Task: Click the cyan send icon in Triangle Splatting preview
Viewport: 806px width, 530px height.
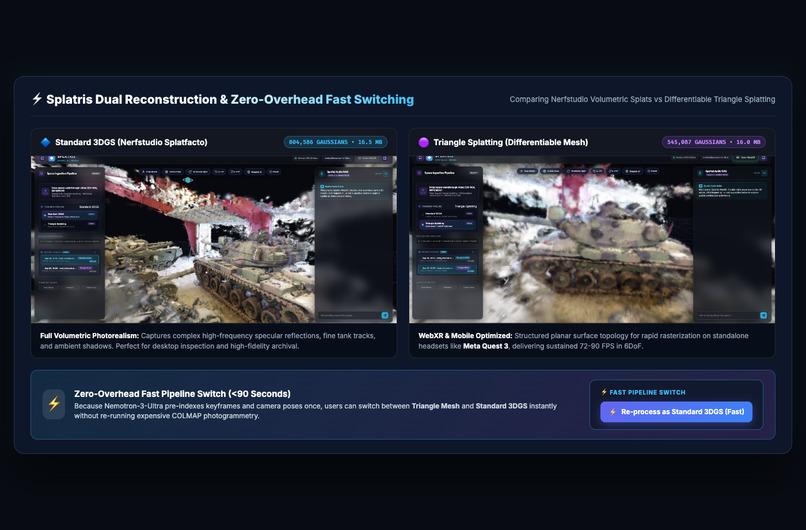Action: 763,315
